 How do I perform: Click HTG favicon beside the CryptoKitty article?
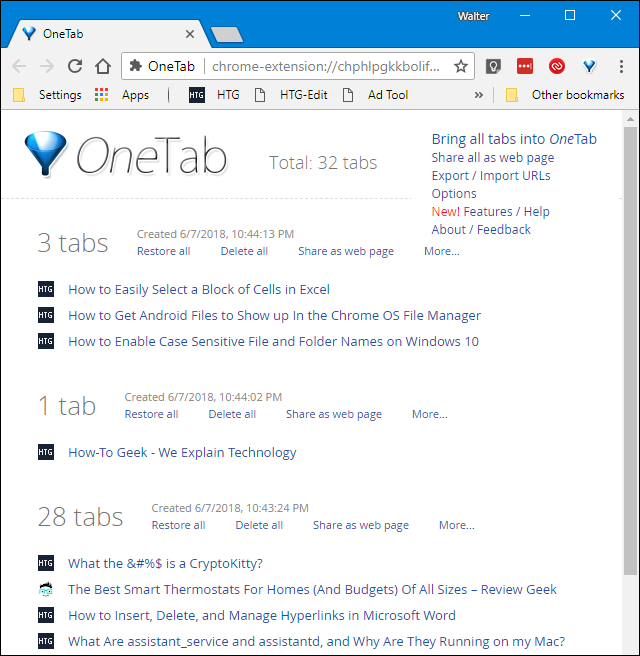[x=46, y=563]
